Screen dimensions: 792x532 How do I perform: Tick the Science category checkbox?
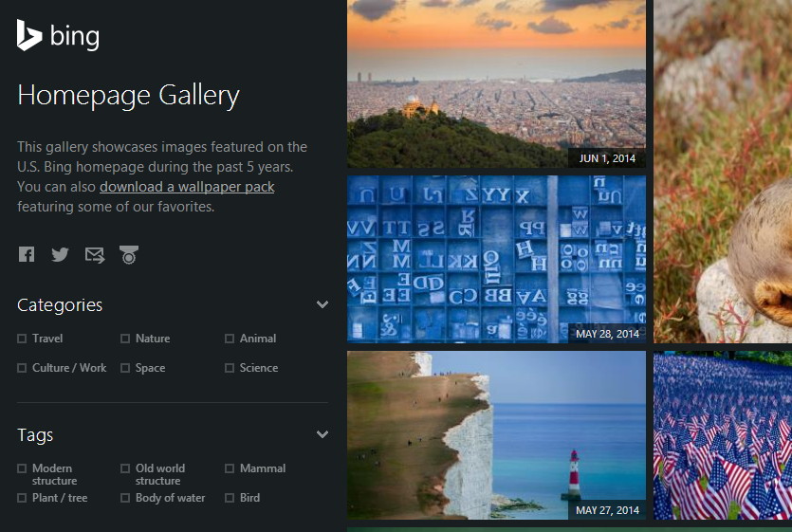230,368
